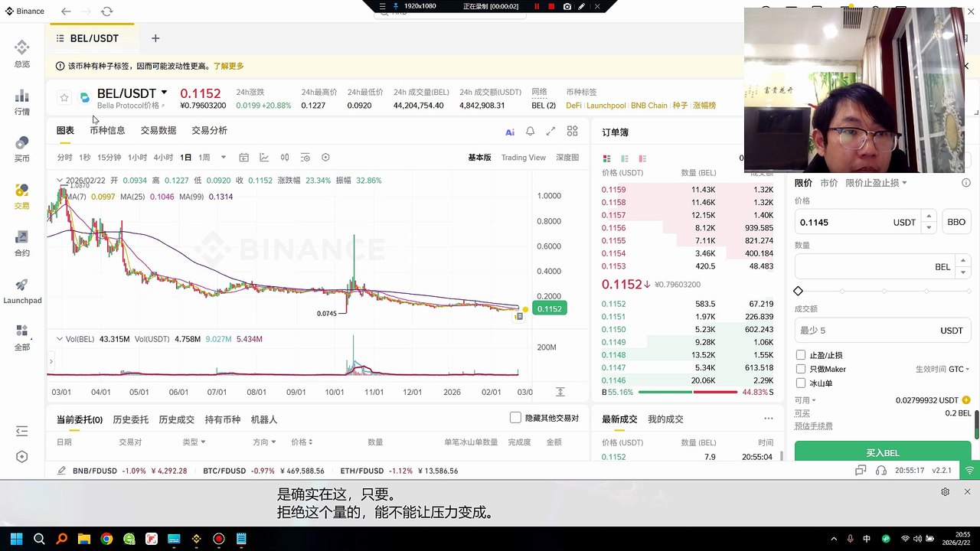The height and width of the screenshot is (551, 980).
Task: Open the hexagon settings icon in sidebar
Action: pos(21,457)
